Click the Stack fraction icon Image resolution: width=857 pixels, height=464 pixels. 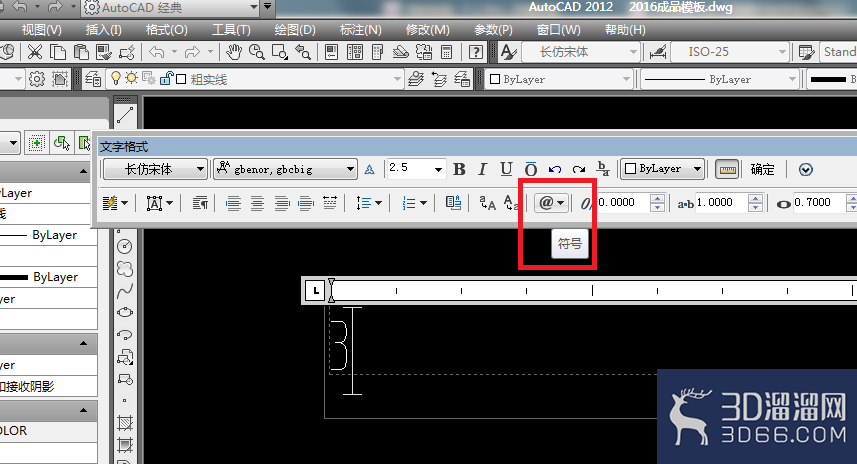(603, 169)
